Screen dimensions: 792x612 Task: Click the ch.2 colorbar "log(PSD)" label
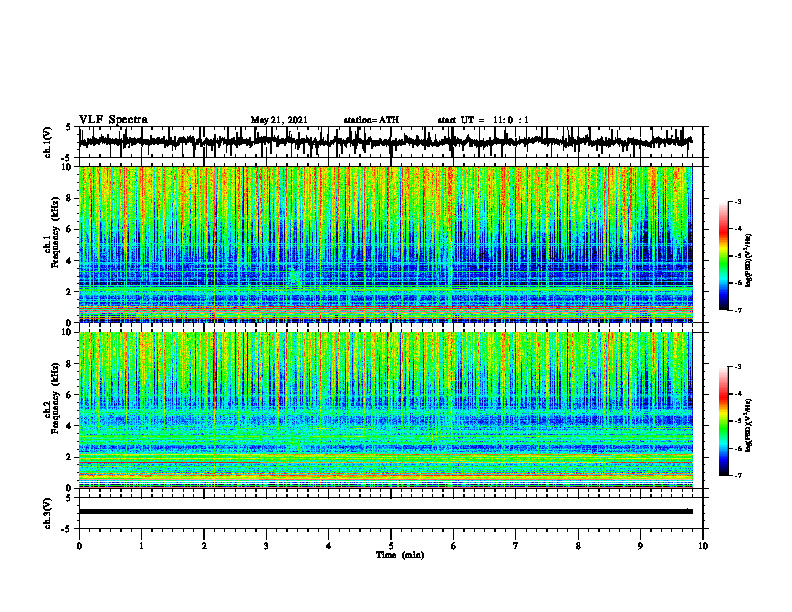coord(749,425)
